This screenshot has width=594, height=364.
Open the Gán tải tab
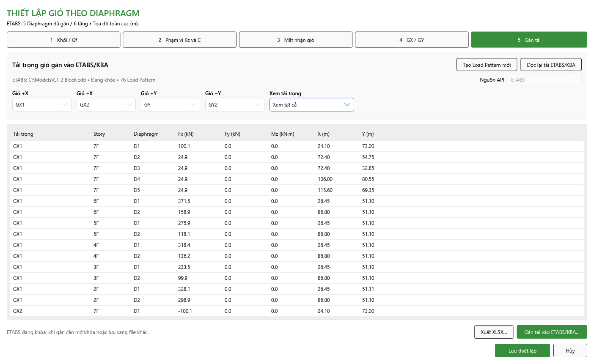[529, 40]
